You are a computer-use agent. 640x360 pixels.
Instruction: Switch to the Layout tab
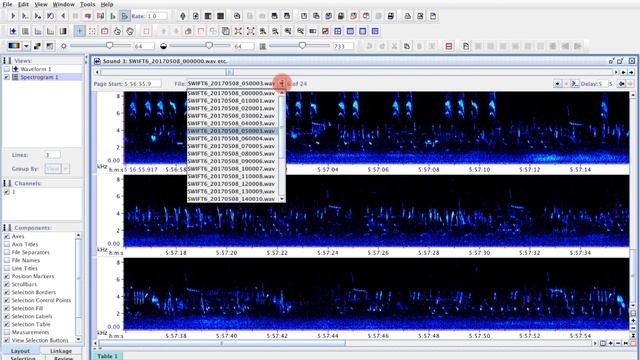20,351
